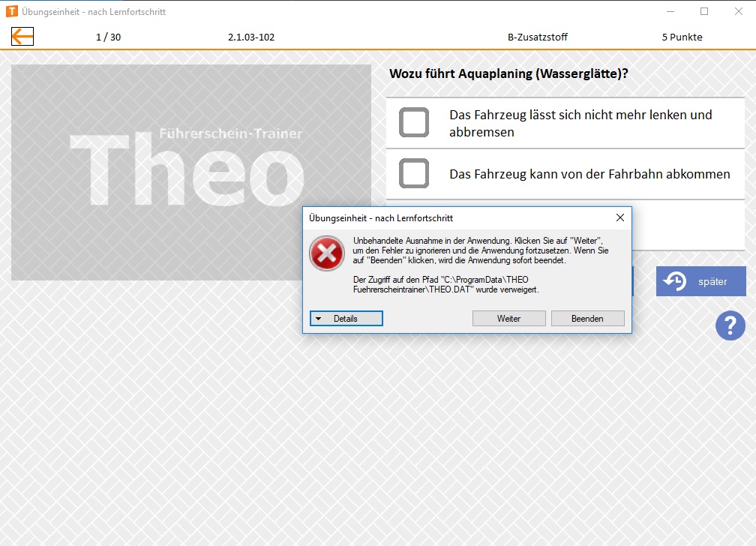Close the error dialog with X

(x=620, y=218)
